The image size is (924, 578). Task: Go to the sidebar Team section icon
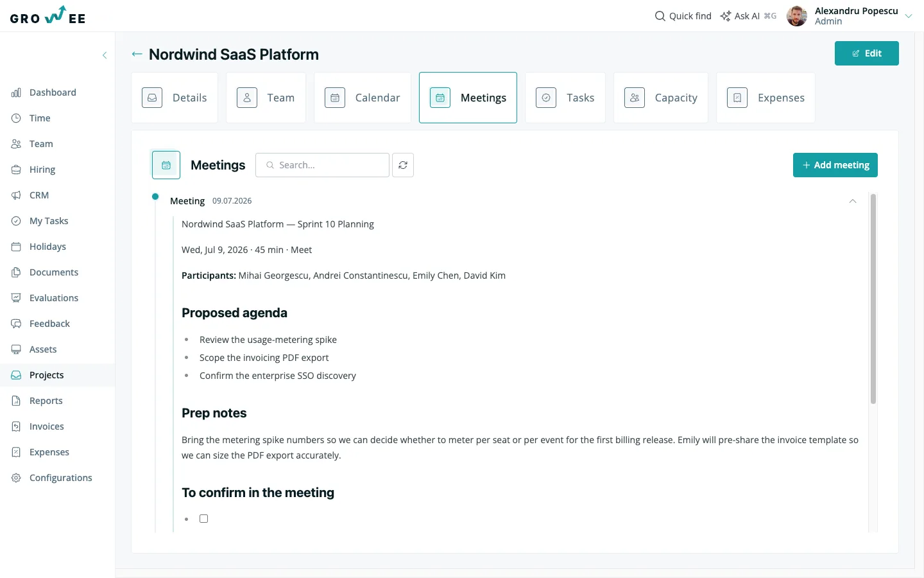point(16,144)
